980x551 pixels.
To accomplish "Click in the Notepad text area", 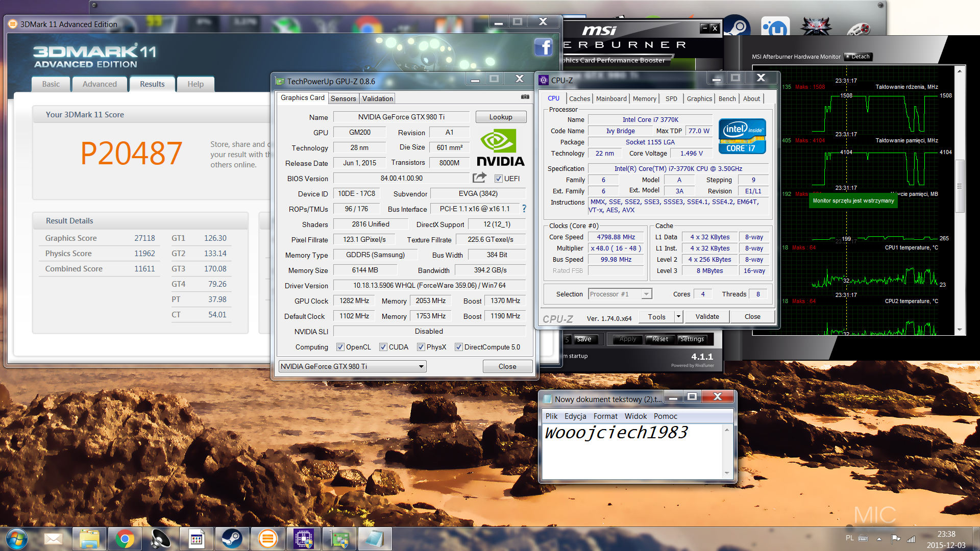I will [632, 452].
